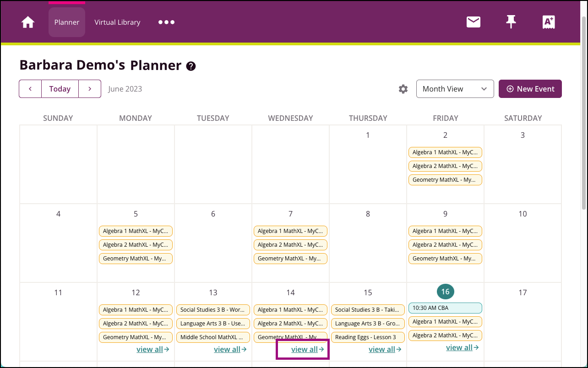The width and height of the screenshot is (588, 368).
Task: Switch to the Virtual Library tab
Action: (117, 22)
